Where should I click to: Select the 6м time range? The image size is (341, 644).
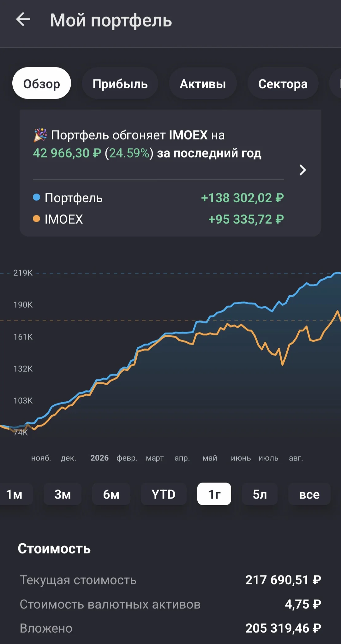tap(111, 494)
